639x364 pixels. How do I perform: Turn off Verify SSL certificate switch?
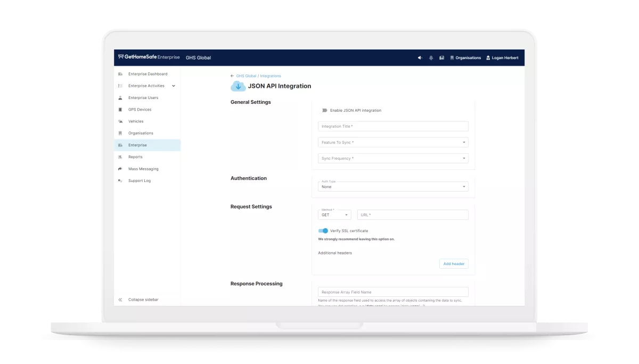tap(323, 231)
